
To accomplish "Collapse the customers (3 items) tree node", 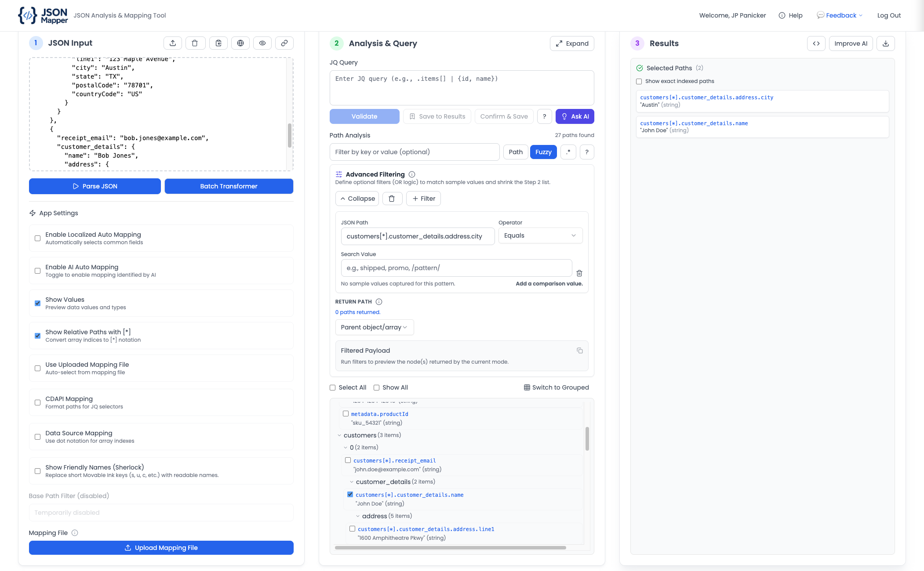I will [x=339, y=435].
